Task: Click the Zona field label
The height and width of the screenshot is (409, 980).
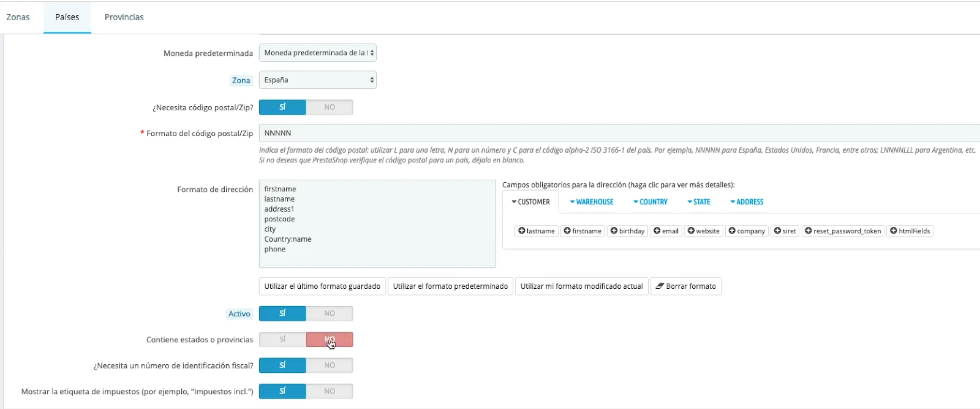Action: [x=241, y=80]
